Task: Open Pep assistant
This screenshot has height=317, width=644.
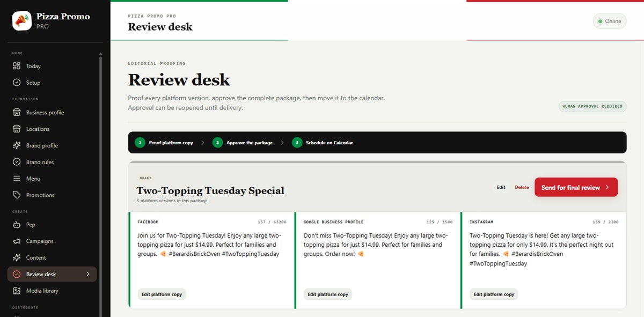Action: (52, 225)
